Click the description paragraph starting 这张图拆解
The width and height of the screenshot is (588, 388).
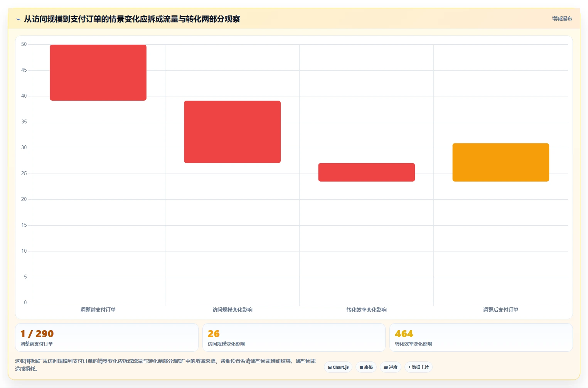(x=165, y=365)
